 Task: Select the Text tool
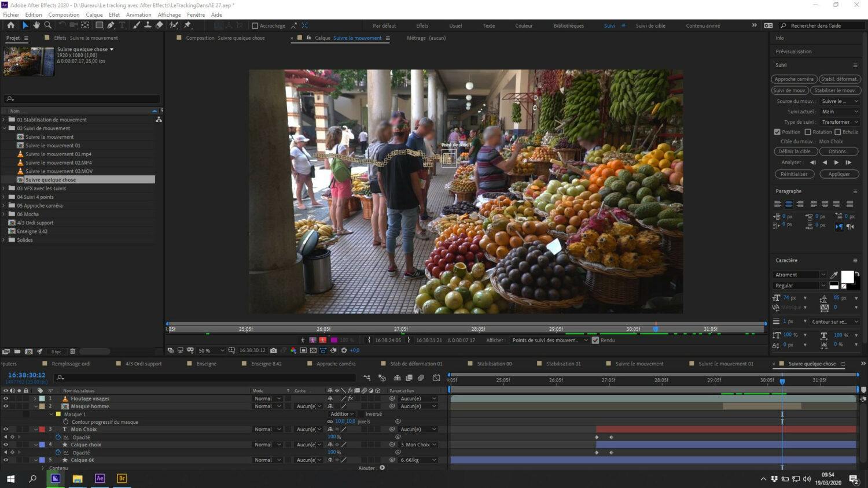pyautogui.click(x=122, y=25)
